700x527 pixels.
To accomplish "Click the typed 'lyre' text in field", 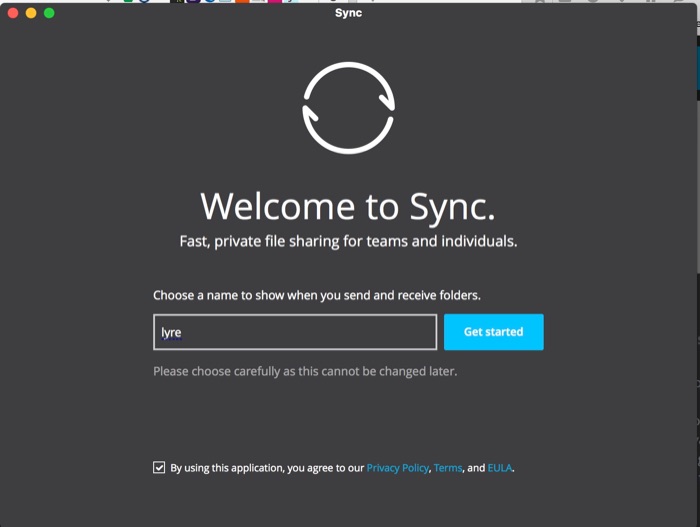I will pyautogui.click(x=171, y=332).
